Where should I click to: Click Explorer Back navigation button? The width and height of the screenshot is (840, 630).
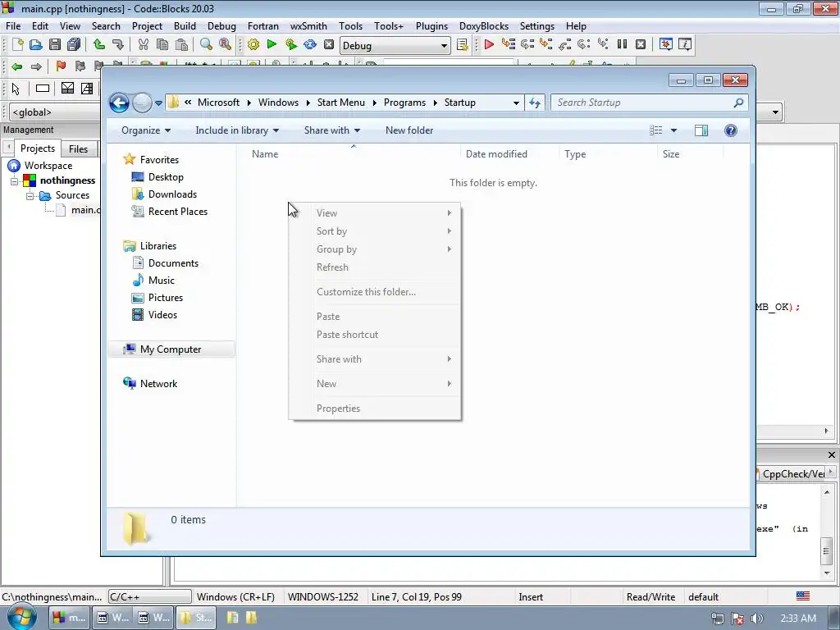click(x=119, y=103)
